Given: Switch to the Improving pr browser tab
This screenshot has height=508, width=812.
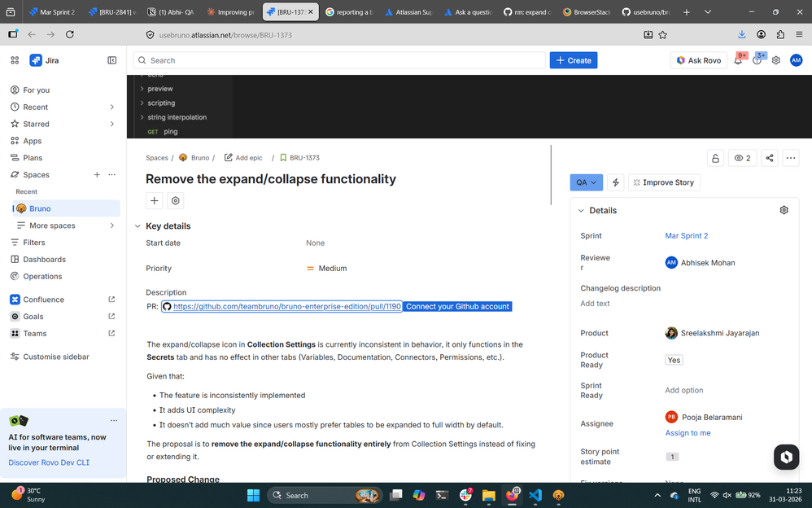Looking at the screenshot, I should (231, 12).
